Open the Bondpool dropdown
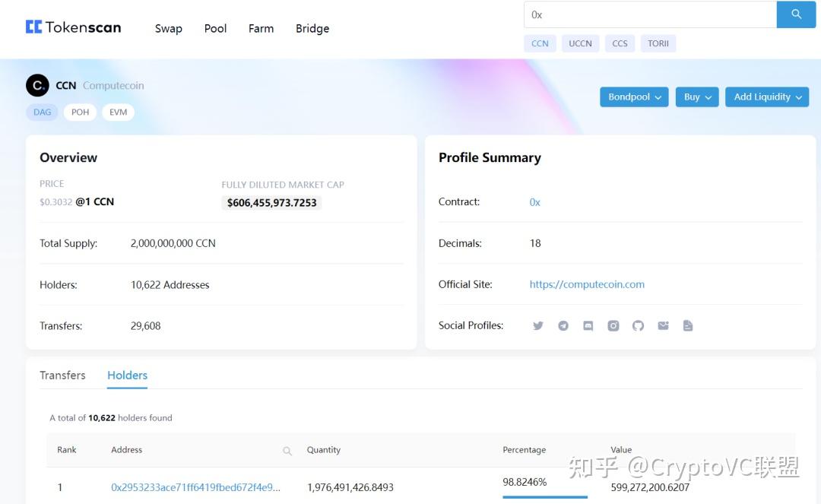Screen dimensions: 821x504 pyautogui.click(x=634, y=97)
